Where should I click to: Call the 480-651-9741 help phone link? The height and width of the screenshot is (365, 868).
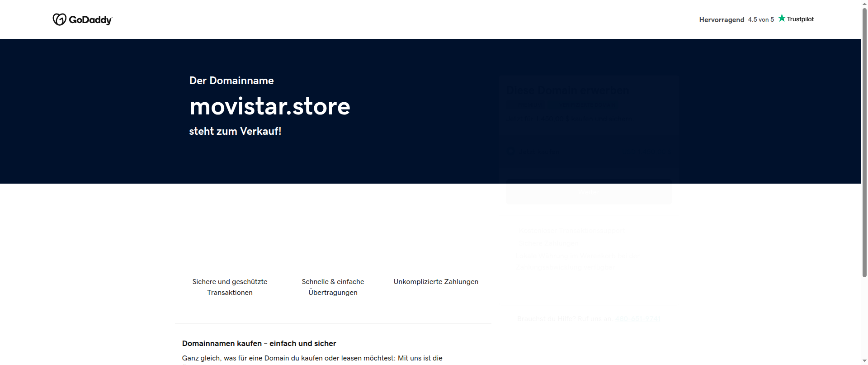click(637, 319)
